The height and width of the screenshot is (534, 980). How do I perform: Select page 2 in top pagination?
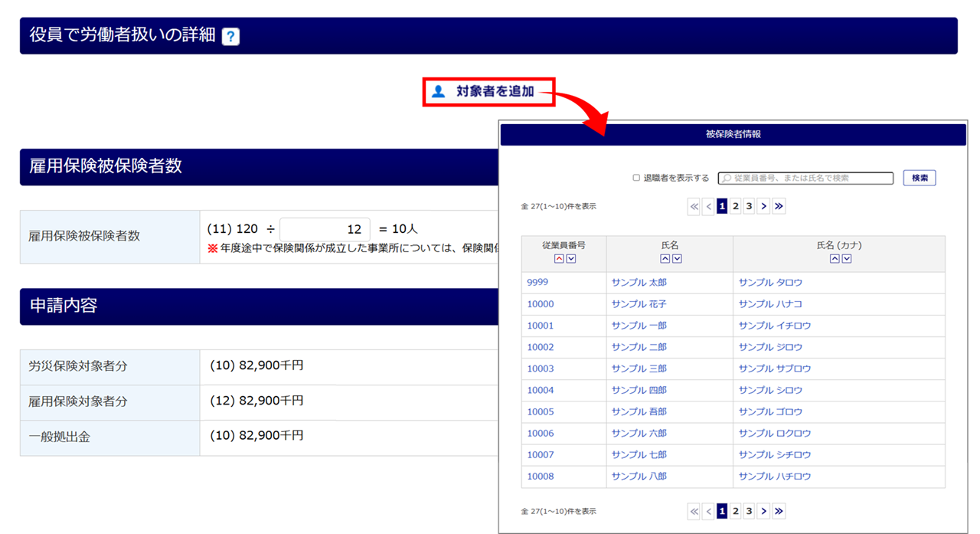tap(735, 206)
